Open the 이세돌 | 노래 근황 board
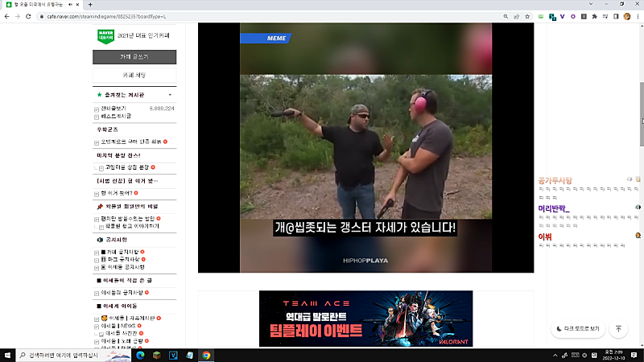644x362 pixels. pos(122,341)
